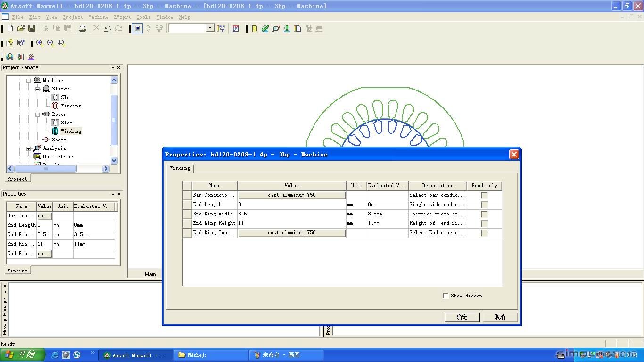Click the Delete X icon
The height and width of the screenshot is (362, 644).
pyautogui.click(x=96, y=28)
